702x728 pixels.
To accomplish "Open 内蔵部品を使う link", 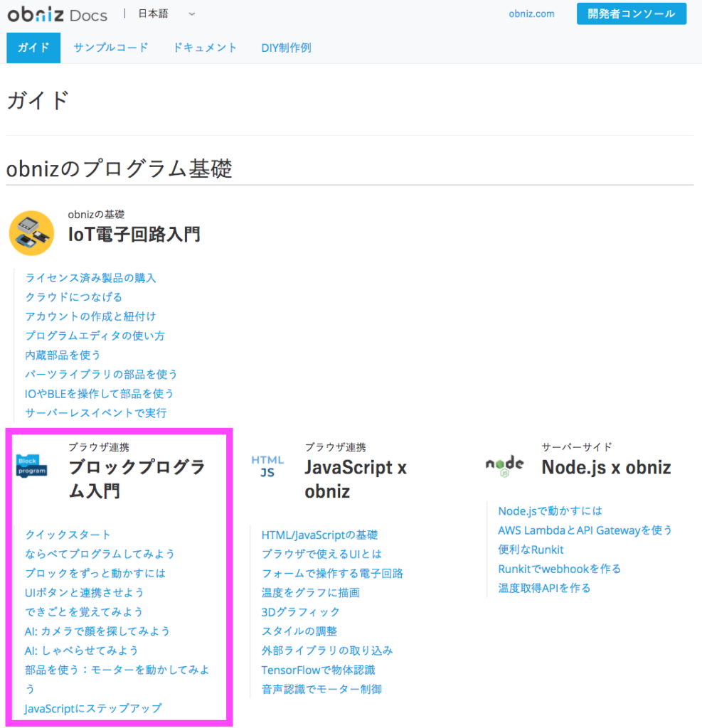I will pos(63,355).
